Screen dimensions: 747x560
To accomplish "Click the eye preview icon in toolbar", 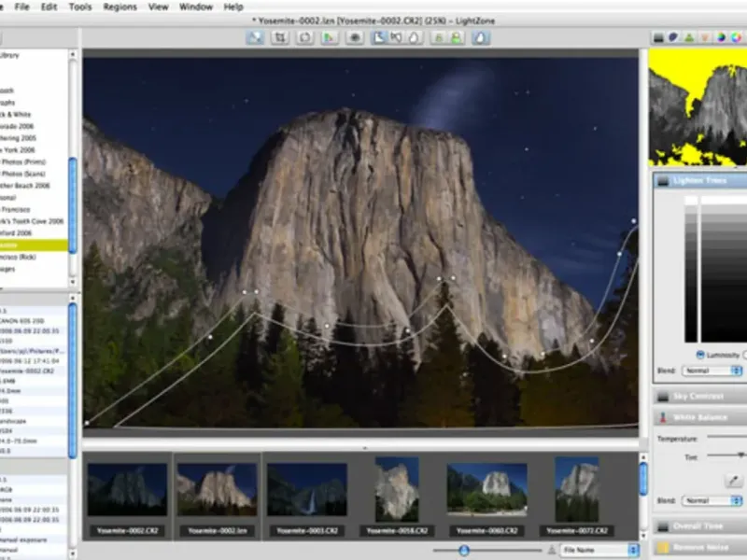I will (354, 38).
